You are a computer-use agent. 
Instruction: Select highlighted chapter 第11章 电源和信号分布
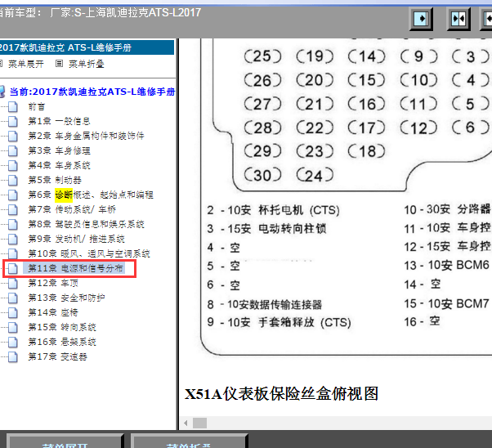coord(75,268)
